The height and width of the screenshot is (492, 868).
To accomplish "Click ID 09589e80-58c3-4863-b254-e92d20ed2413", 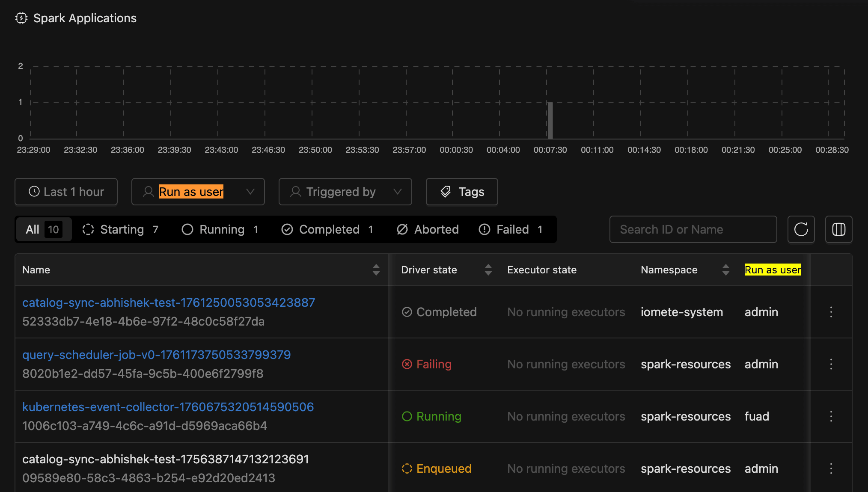I will point(149,478).
